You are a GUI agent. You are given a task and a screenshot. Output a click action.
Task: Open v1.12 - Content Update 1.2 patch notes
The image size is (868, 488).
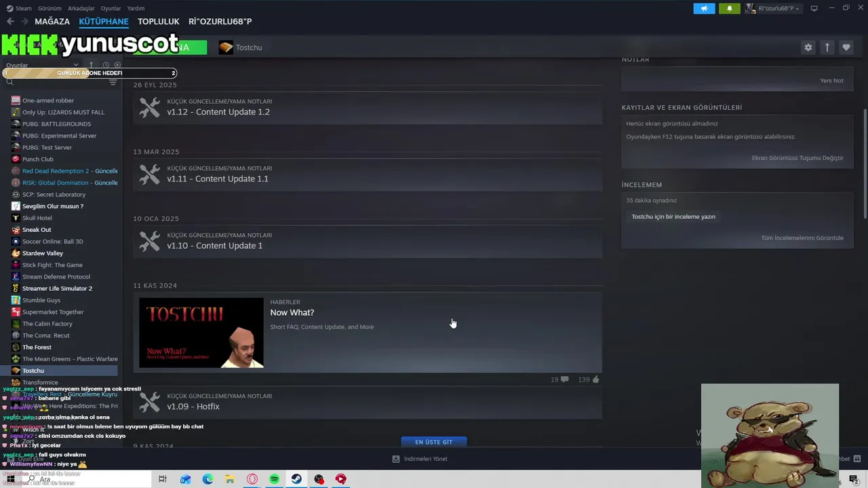368,107
